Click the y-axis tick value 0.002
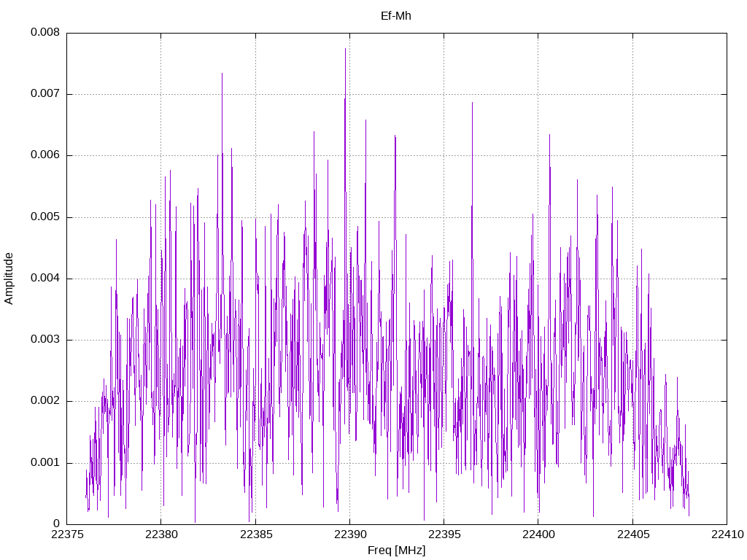The height and width of the screenshot is (560, 747). click(x=45, y=401)
